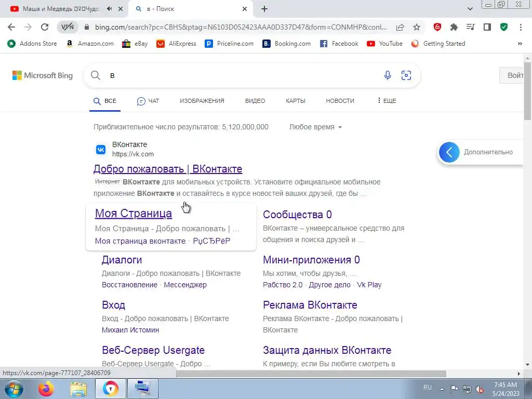Open AliExpress bookmark
532x399 pixels.
point(176,44)
